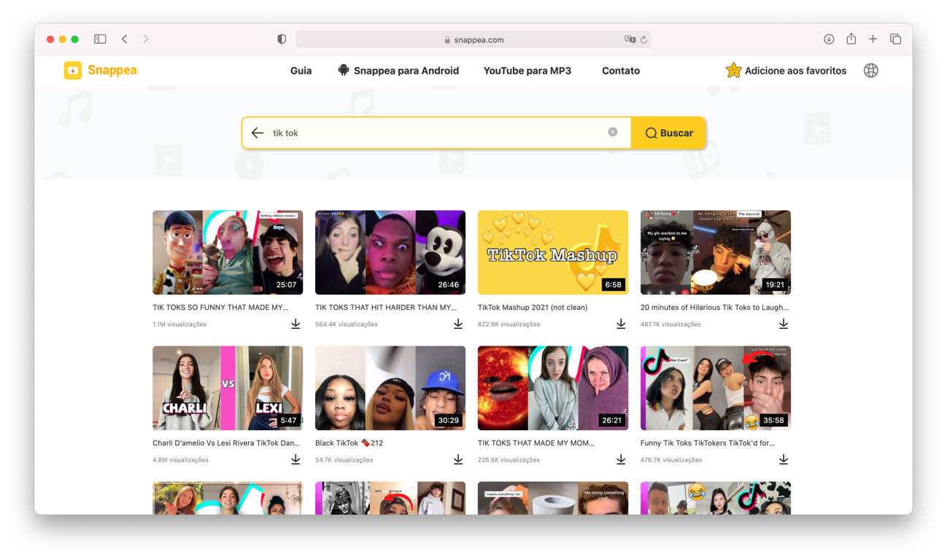Click 'Adicione aos favoritos' link
The image size is (947, 560).
(795, 71)
